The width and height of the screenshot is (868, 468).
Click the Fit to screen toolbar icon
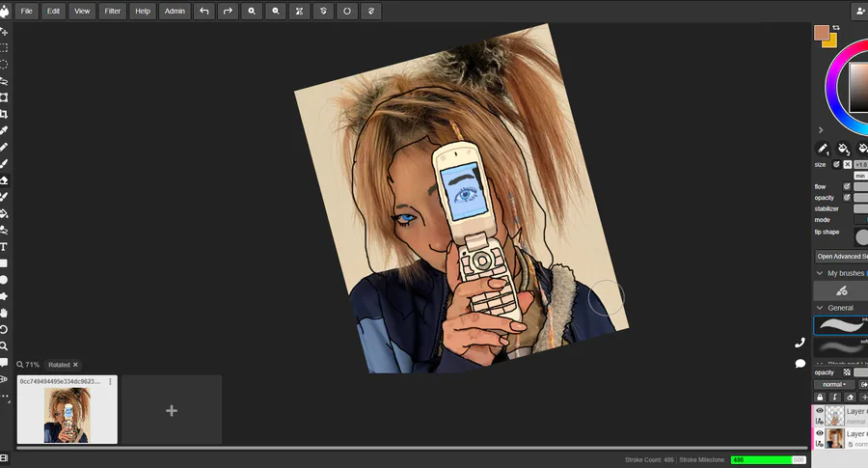(x=299, y=11)
